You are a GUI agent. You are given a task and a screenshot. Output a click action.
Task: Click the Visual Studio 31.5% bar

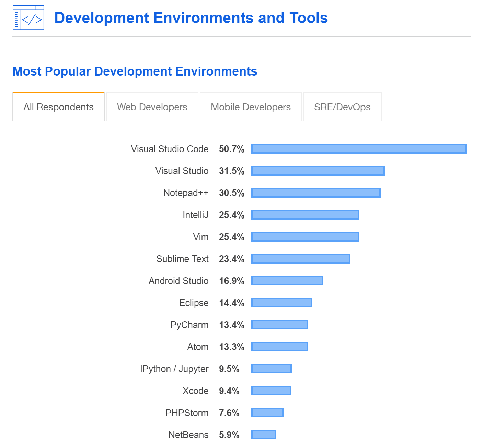318,171
